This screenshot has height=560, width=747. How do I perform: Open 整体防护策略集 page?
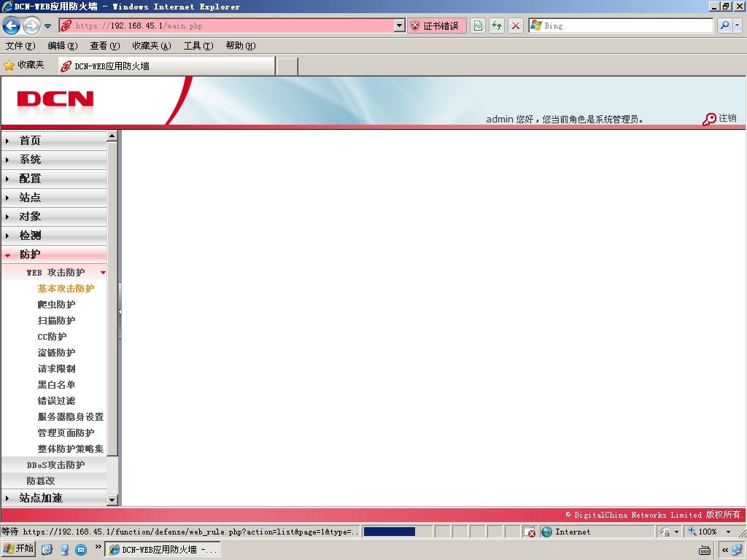point(71,449)
